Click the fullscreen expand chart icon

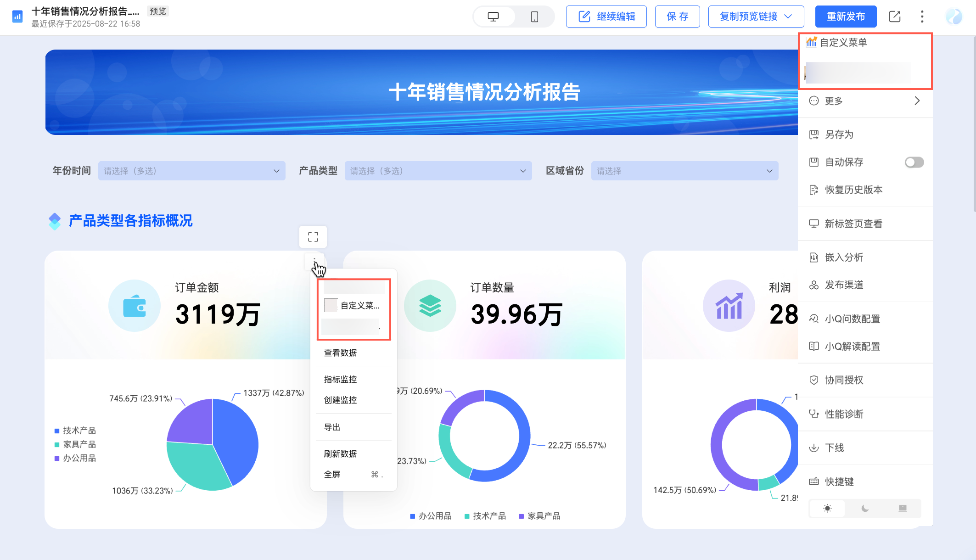click(x=313, y=237)
